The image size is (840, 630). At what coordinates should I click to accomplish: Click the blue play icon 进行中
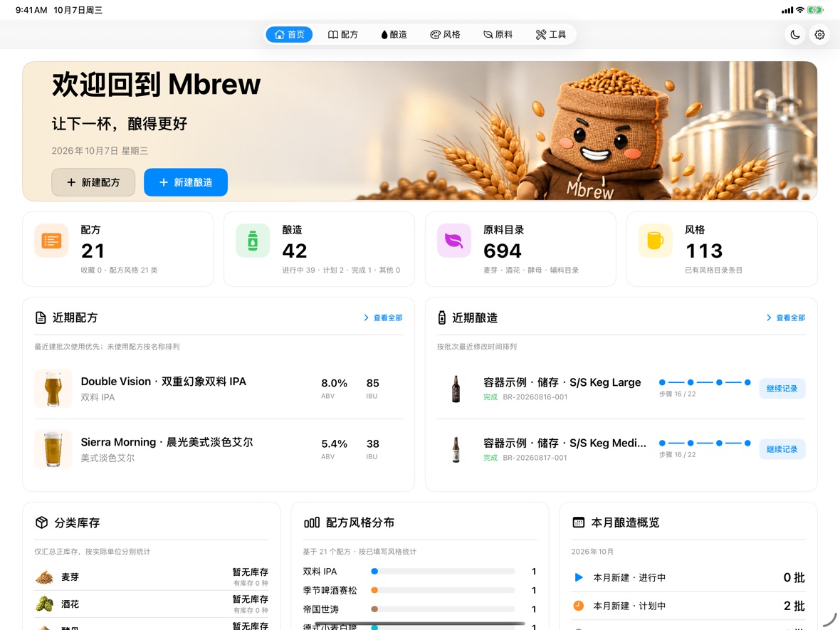579,577
